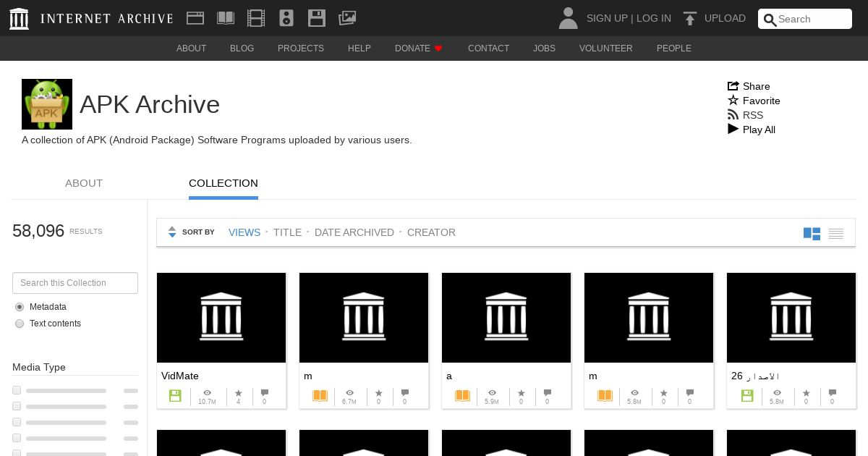Open the video film strip icon
The height and width of the screenshot is (456, 868).
pyautogui.click(x=256, y=18)
